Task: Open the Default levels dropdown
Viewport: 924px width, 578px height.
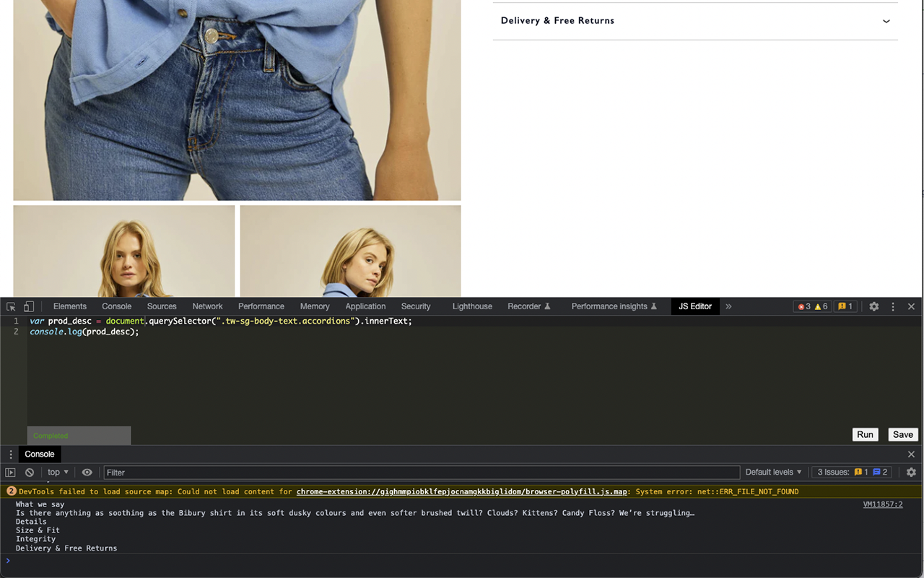Action: point(772,472)
